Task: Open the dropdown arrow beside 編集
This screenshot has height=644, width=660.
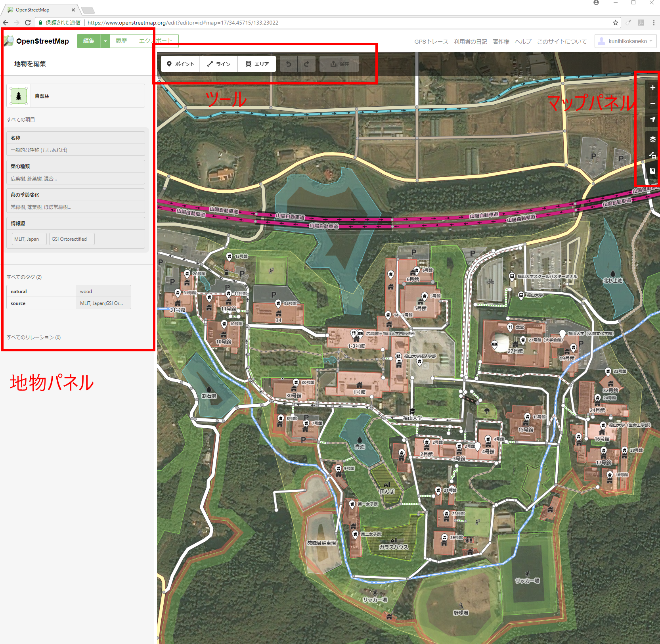Action: pos(105,41)
